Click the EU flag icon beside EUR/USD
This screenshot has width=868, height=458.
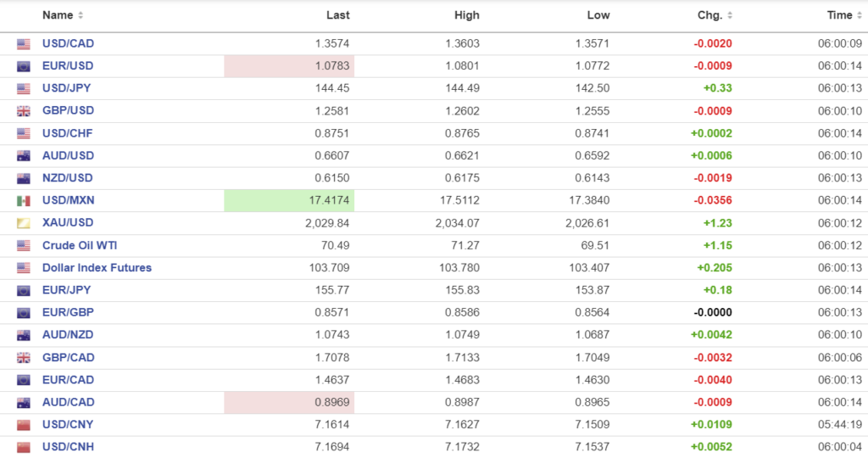click(24, 66)
